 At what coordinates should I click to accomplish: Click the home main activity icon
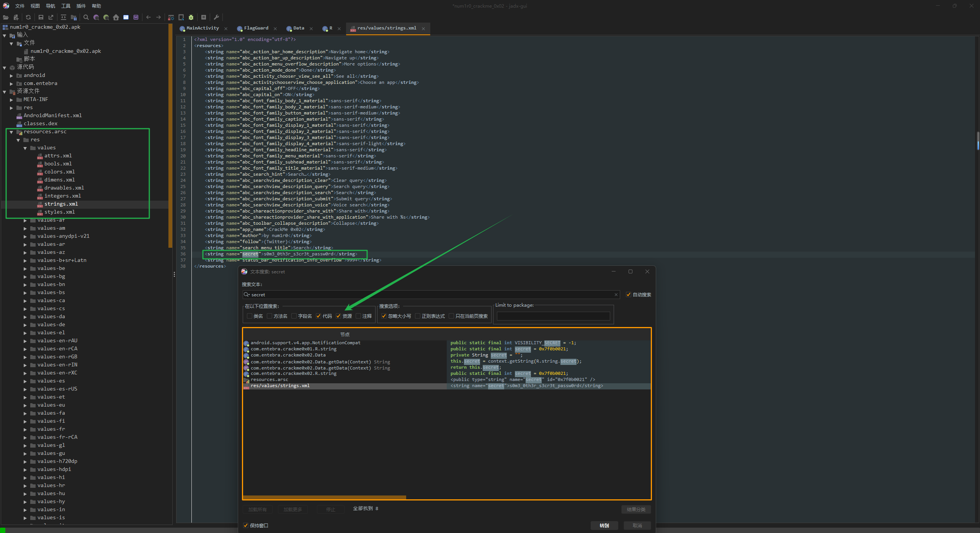[x=116, y=17]
